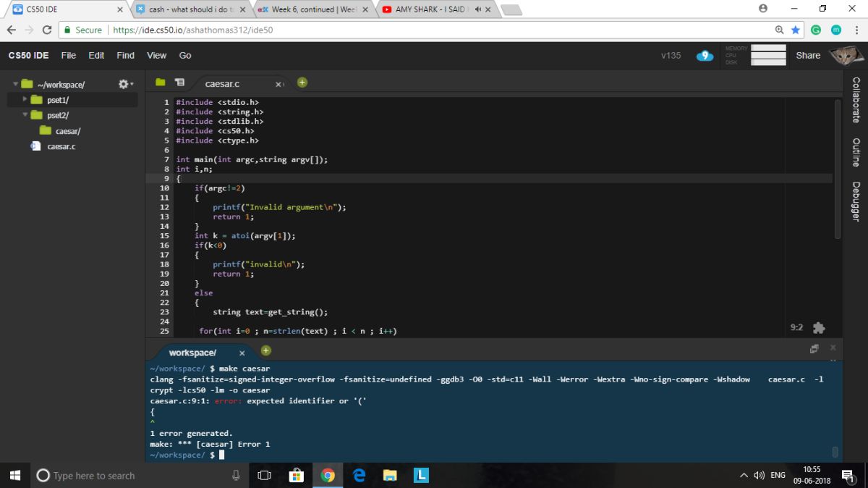Close the caesar.c editor tab
This screenshot has width=868, height=488.
tap(279, 85)
